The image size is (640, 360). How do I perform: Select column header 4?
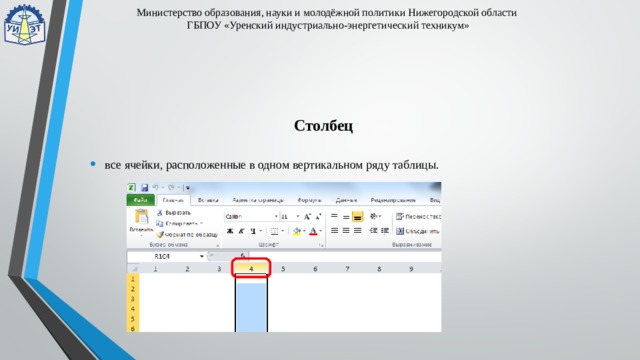[251, 269]
